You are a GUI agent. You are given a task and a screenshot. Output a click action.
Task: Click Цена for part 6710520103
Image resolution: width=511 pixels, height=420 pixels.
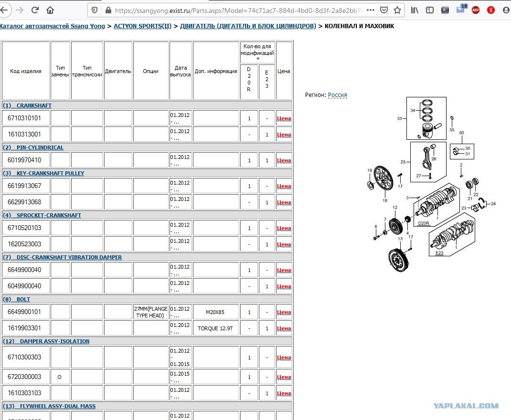tap(284, 228)
